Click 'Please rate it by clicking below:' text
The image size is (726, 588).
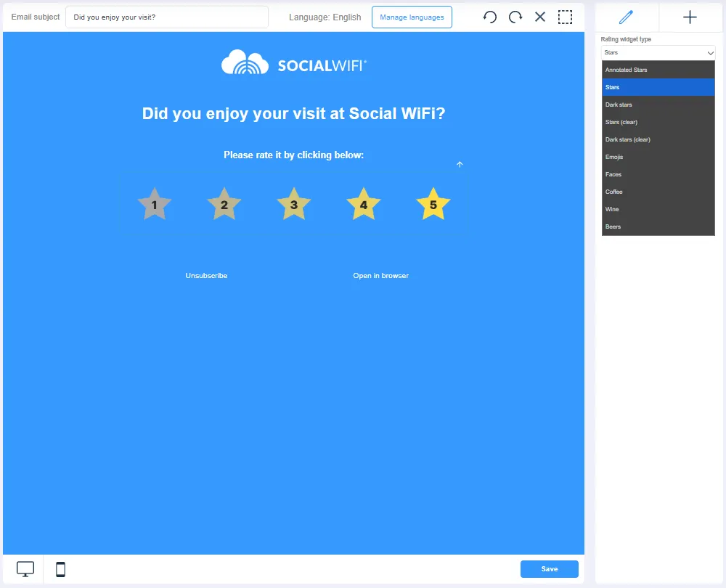pos(293,155)
